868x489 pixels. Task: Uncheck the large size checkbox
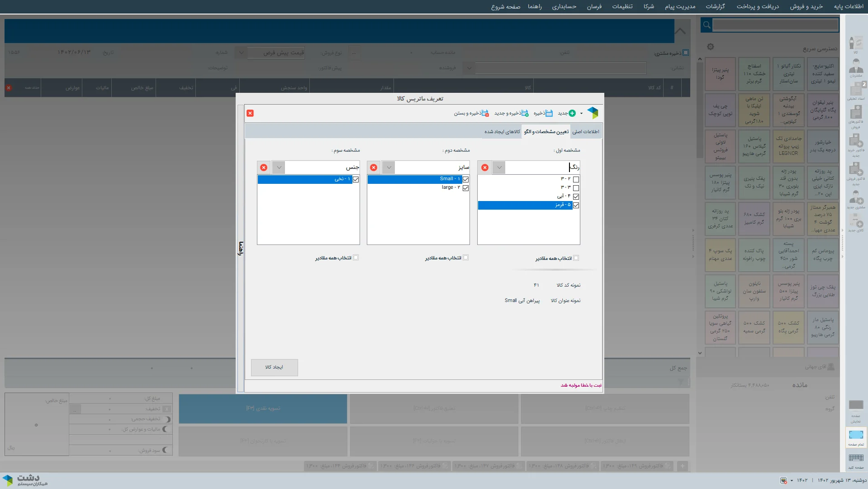[x=465, y=188]
